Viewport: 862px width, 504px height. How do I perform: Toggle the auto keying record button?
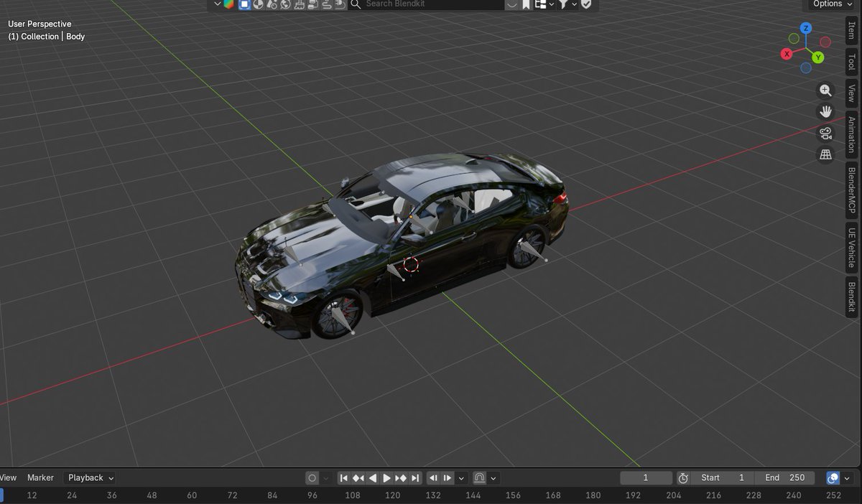pyautogui.click(x=312, y=478)
